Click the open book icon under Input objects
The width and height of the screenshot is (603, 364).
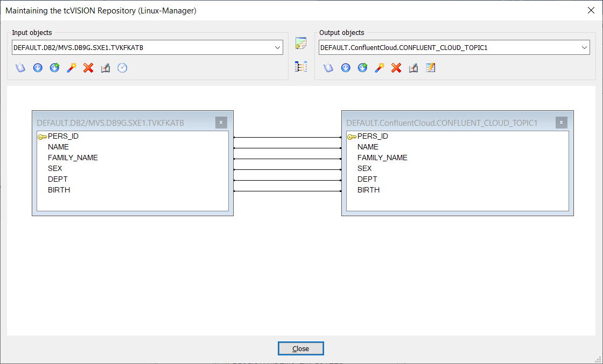coord(20,68)
